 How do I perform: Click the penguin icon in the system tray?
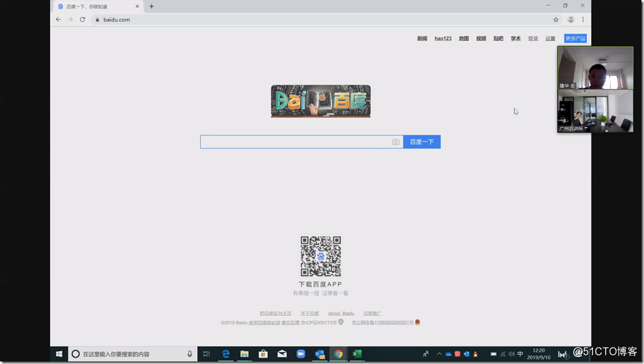tap(475, 354)
